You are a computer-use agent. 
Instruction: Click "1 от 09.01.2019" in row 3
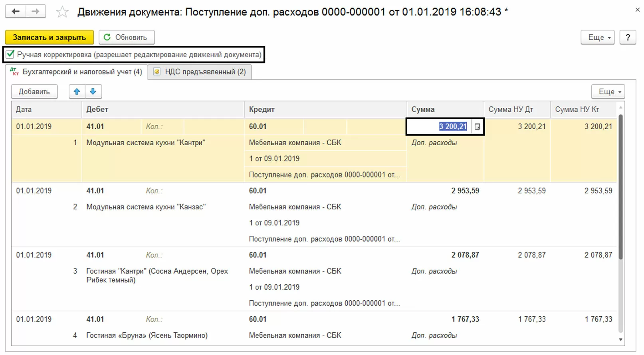point(274,287)
